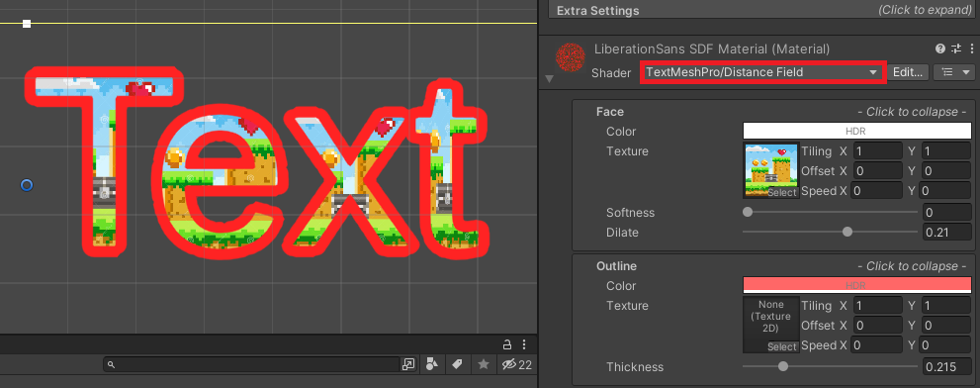Open the TextMeshPro/Distance Field shader dropdown
The width and height of the screenshot is (980, 388).
pos(762,72)
